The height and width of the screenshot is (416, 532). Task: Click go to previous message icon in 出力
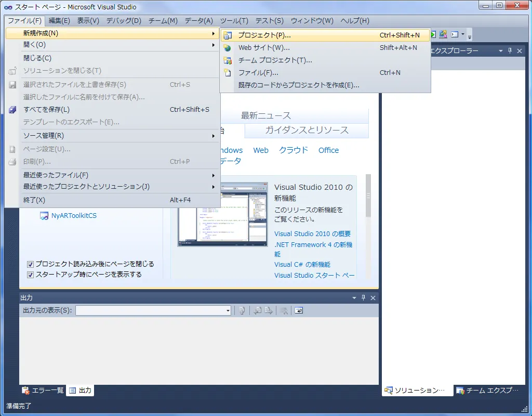(x=258, y=310)
